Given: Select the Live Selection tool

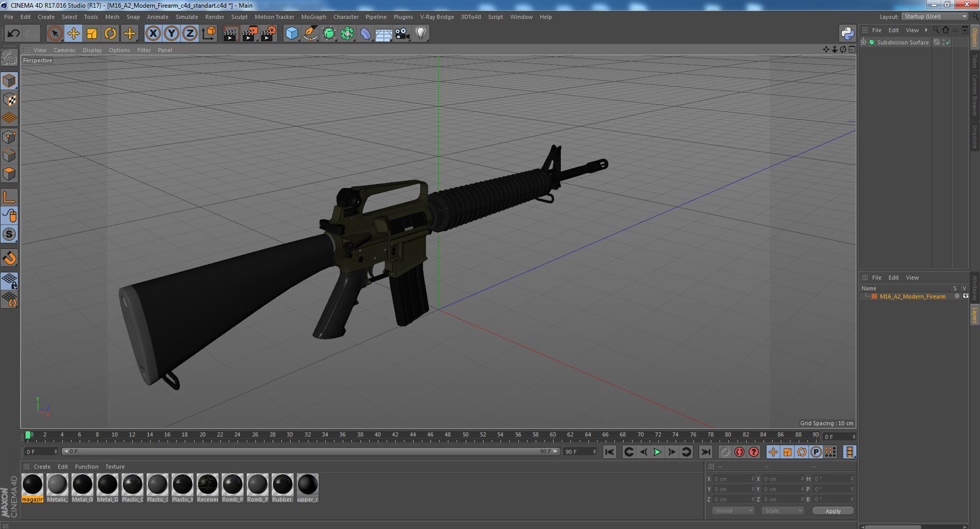Looking at the screenshot, I should [x=55, y=34].
